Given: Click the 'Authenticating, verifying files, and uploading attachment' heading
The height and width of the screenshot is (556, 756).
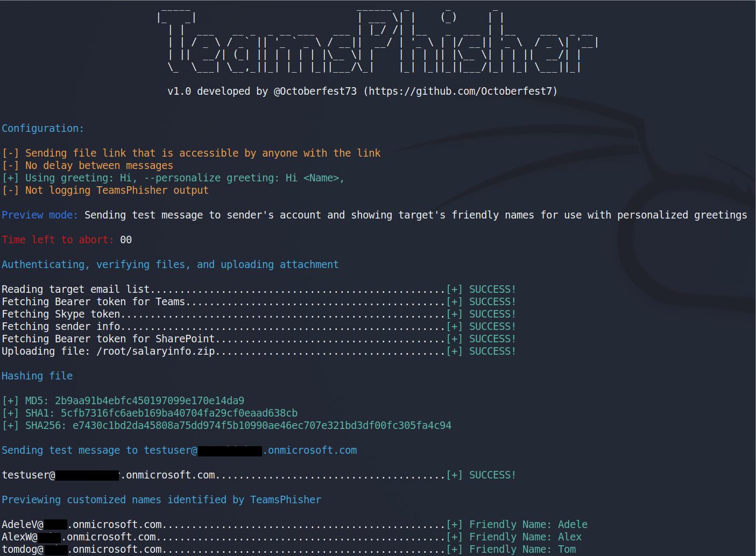Looking at the screenshot, I should [x=170, y=264].
